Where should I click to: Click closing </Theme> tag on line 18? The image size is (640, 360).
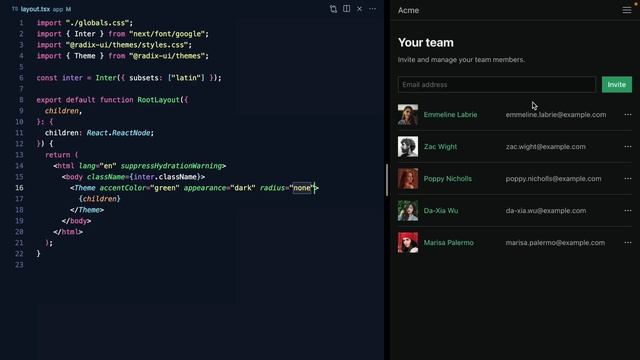coord(87,210)
